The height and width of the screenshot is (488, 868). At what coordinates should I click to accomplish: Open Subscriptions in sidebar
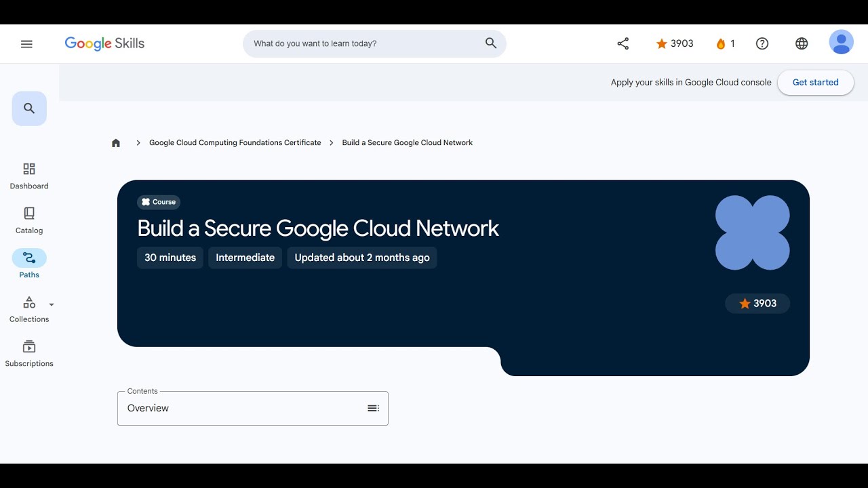pyautogui.click(x=29, y=354)
